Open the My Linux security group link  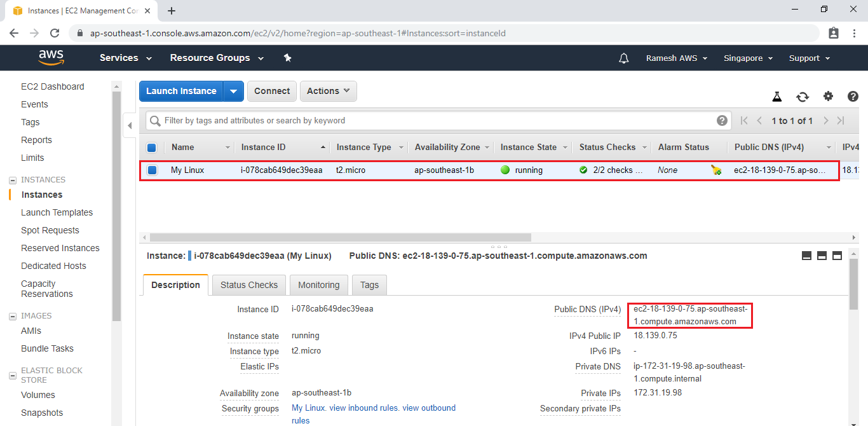pyautogui.click(x=308, y=408)
